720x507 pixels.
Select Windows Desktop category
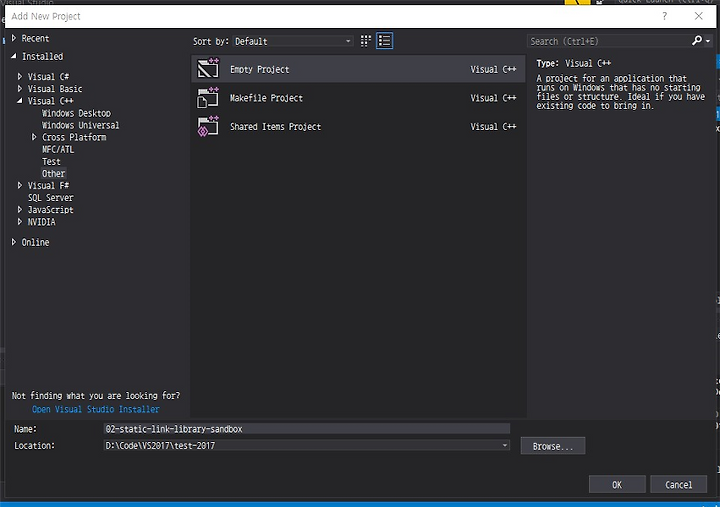pos(76,113)
